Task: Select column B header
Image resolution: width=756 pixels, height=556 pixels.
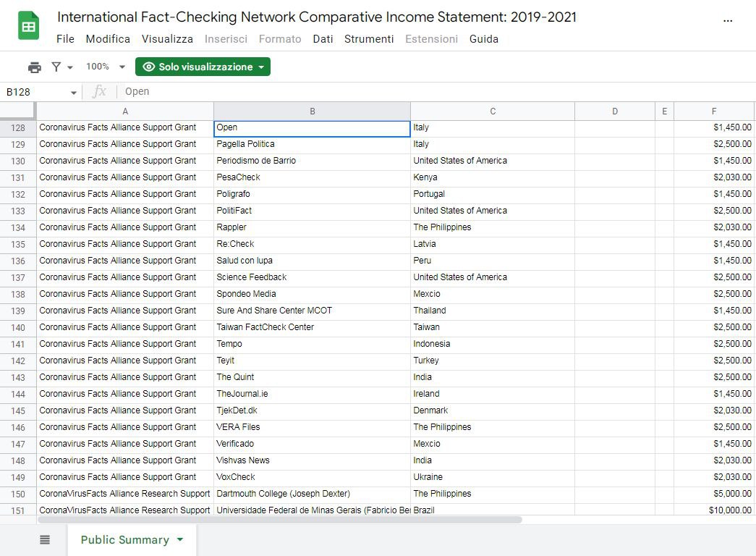Action: click(312, 111)
